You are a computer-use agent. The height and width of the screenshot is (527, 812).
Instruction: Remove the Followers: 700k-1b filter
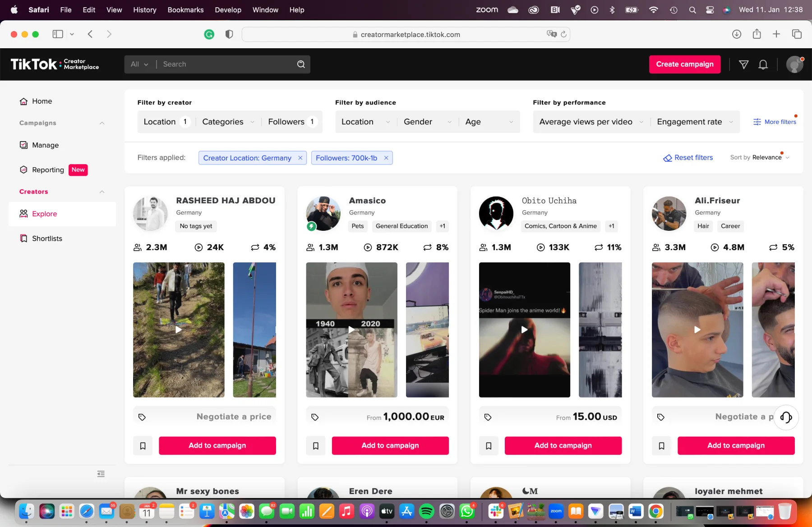[386, 158]
